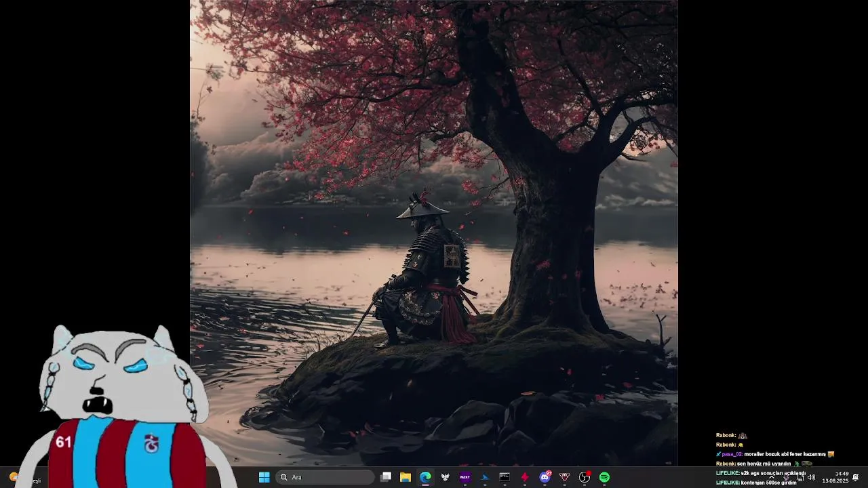Open File Explorer from the taskbar
Screen dimensions: 868x488
click(406, 477)
